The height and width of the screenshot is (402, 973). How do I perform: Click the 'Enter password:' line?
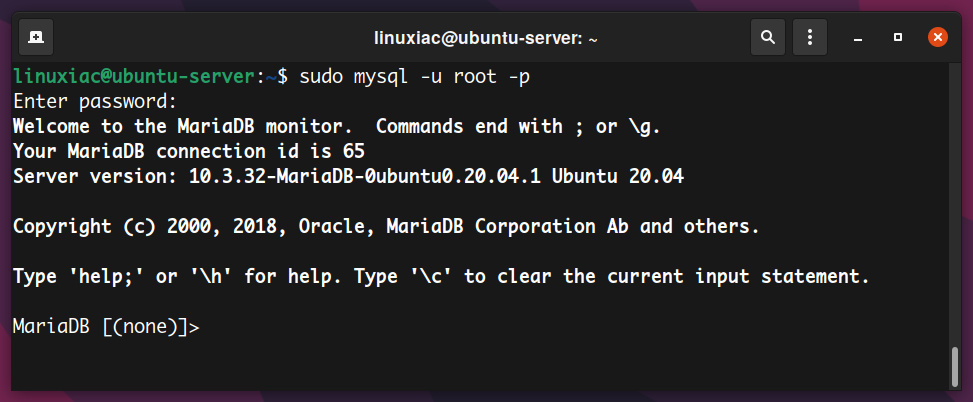pos(95,102)
